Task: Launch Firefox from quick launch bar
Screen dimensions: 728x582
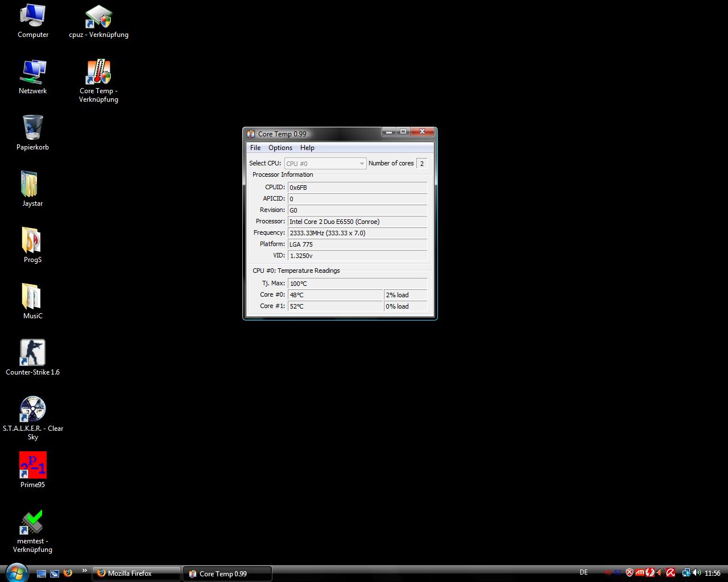Action: (x=68, y=573)
